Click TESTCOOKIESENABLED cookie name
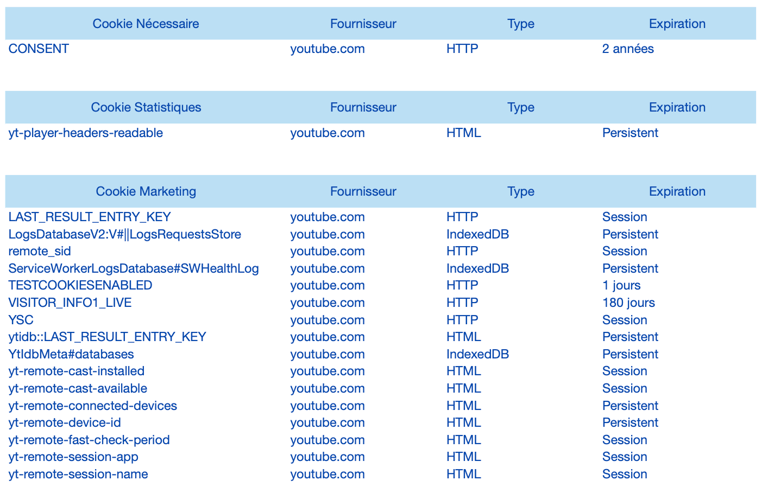 coord(80,285)
